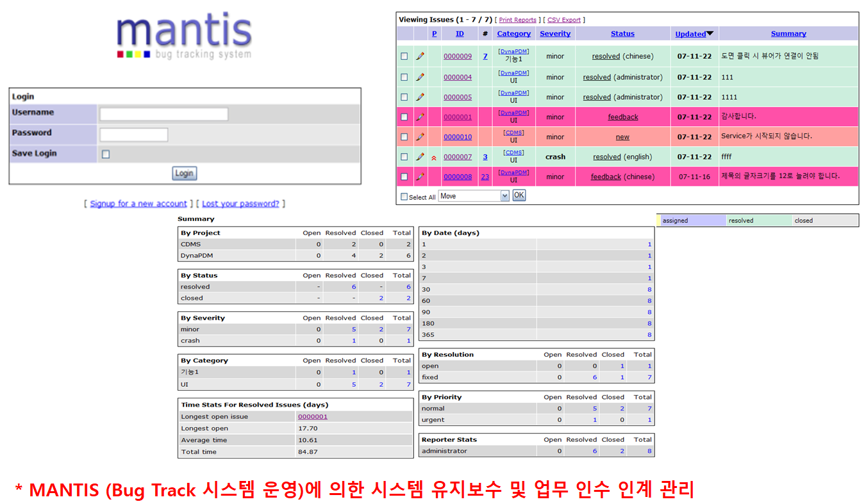The width and height of the screenshot is (866, 504).
Task: Check the box for issue 0000005
Action: point(404,97)
